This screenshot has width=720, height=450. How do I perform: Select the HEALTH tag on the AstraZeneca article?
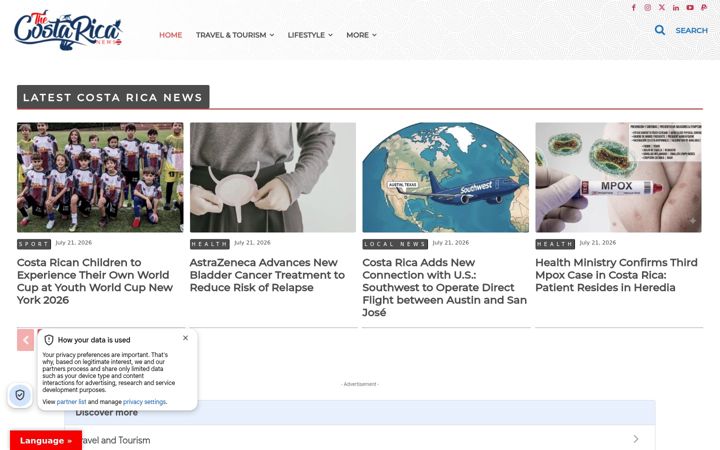209,244
